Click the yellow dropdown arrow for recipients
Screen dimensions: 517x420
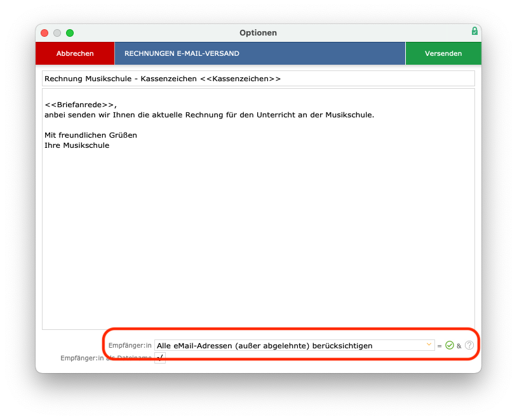pos(429,345)
